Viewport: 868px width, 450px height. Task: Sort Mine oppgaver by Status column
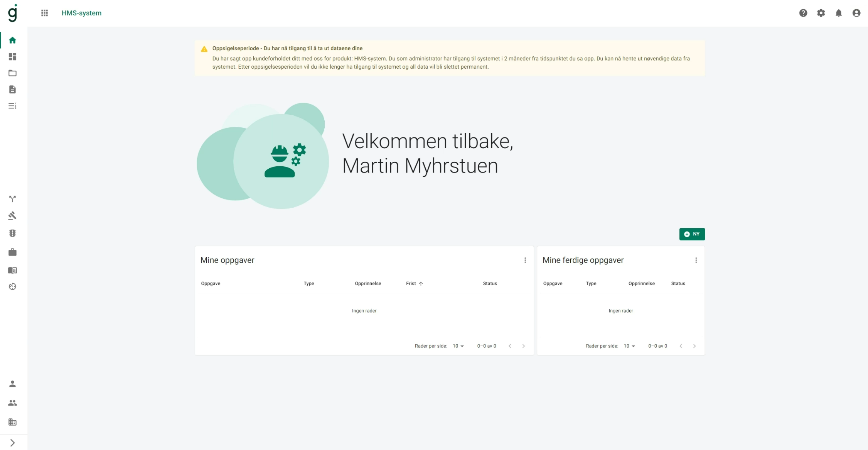[x=490, y=283]
